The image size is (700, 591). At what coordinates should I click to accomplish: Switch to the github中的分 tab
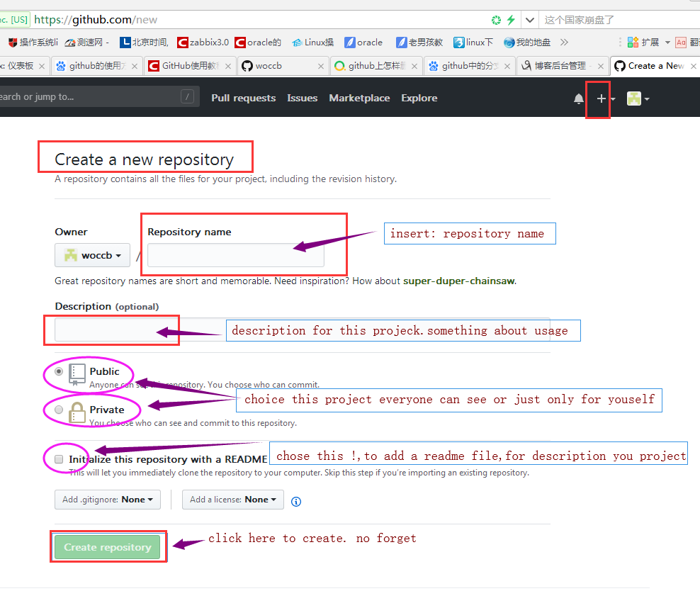[x=469, y=66]
